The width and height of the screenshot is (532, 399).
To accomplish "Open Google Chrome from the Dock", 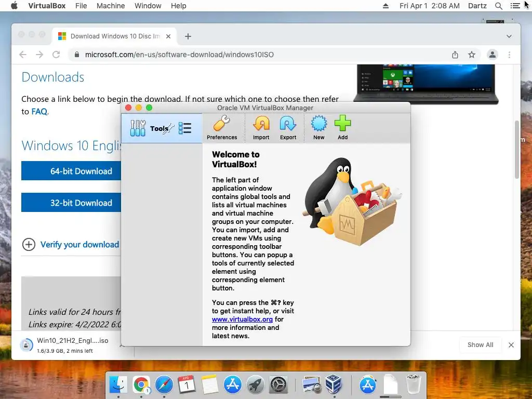I will point(141,385).
